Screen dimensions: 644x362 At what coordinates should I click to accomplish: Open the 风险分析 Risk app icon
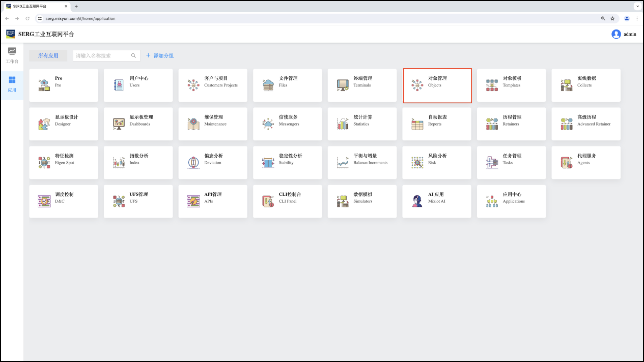point(417,162)
